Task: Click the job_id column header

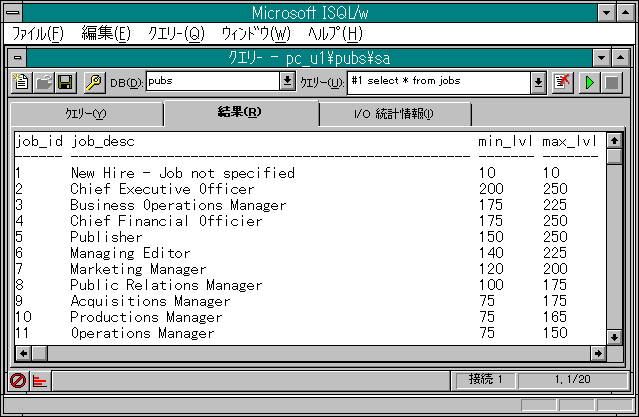Action: coord(39,142)
